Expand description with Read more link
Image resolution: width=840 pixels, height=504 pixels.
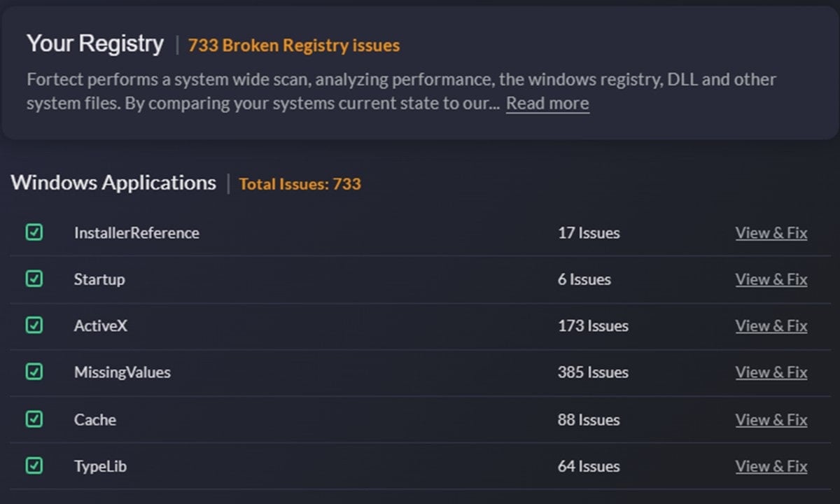(547, 104)
